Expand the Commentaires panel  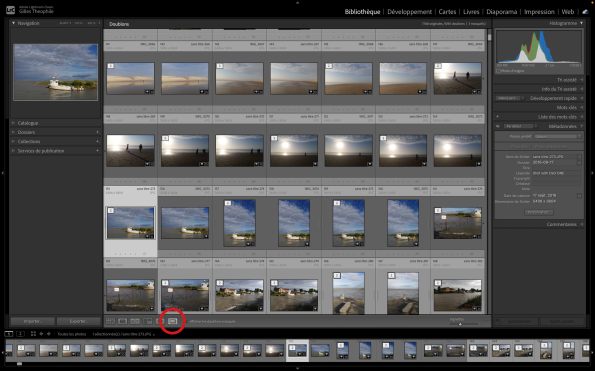coord(581,224)
